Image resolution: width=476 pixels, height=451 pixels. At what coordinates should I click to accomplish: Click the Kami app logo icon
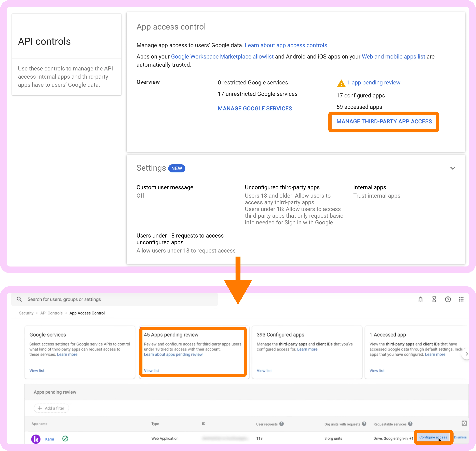(36, 439)
